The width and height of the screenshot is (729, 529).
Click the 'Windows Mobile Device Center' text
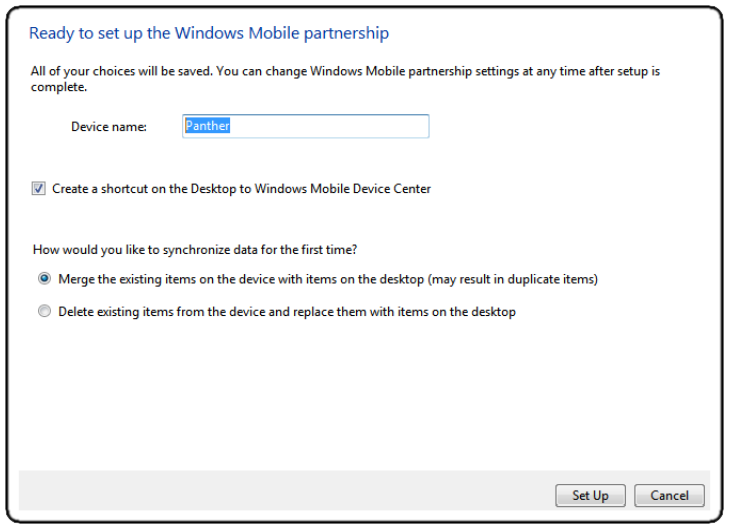coord(343,189)
